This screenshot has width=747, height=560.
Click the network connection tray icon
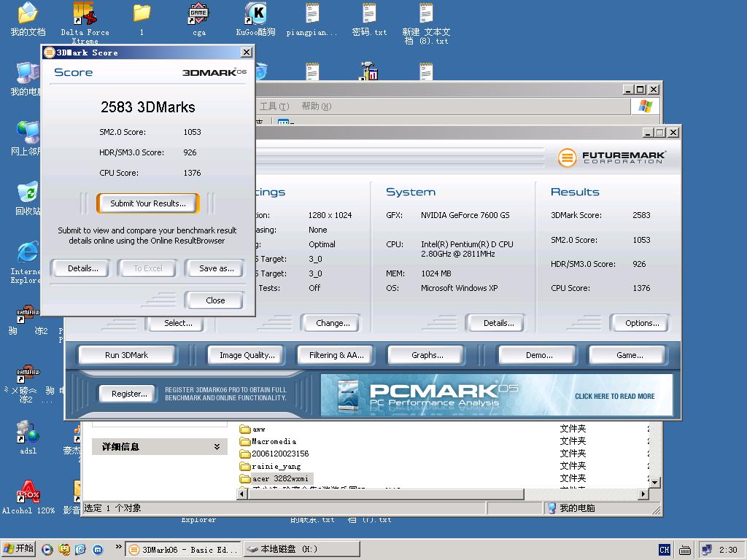click(x=707, y=550)
